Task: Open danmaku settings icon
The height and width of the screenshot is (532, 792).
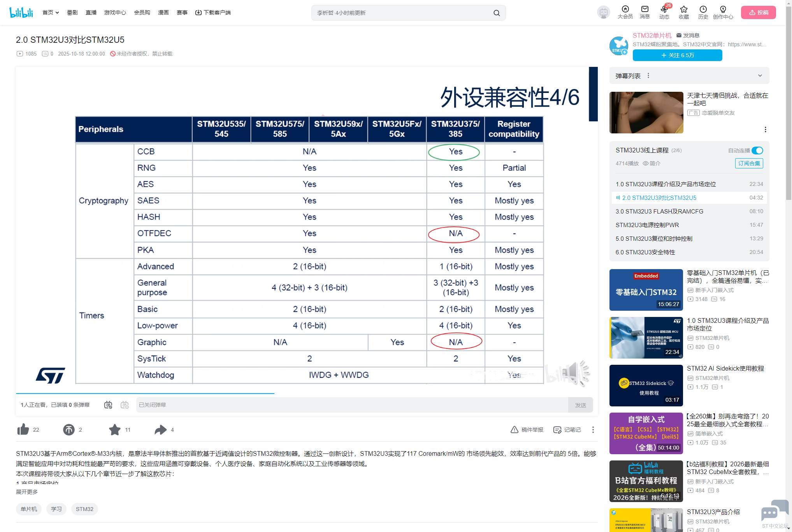Action: pos(125,405)
